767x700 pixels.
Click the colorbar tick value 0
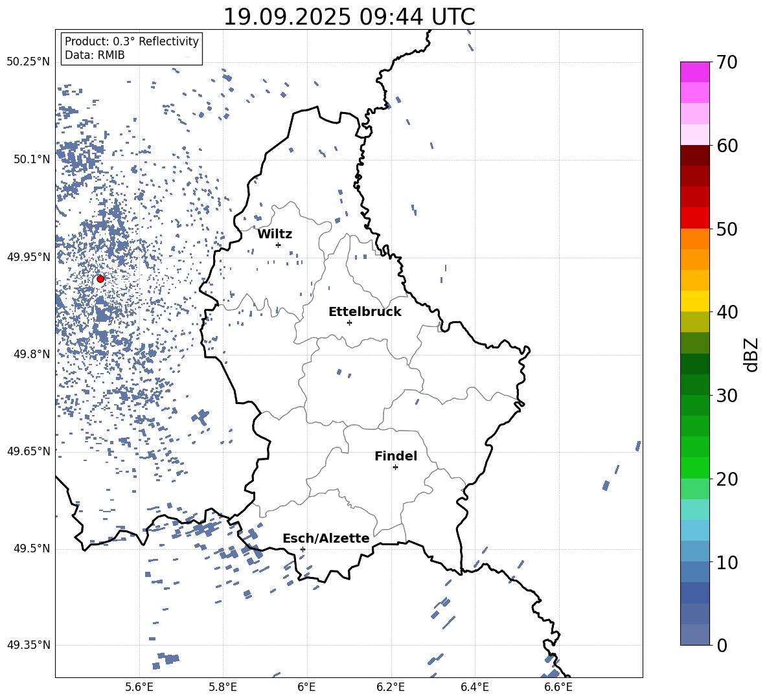coord(722,645)
